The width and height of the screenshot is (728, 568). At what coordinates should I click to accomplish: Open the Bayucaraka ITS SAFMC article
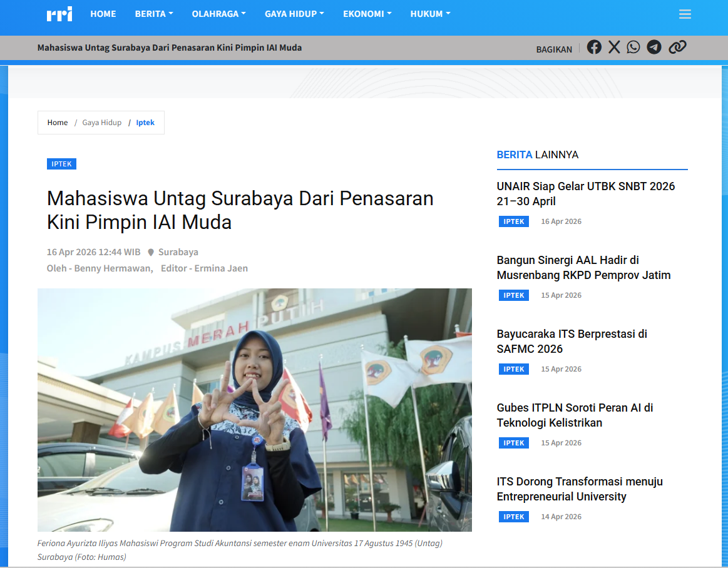572,341
